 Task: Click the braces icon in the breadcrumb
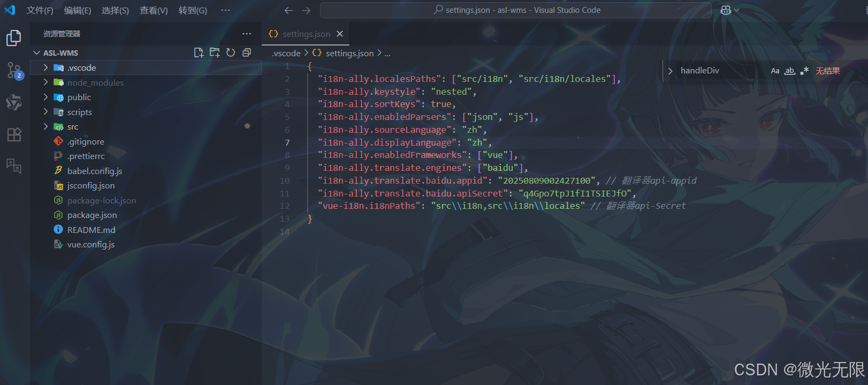[317, 53]
